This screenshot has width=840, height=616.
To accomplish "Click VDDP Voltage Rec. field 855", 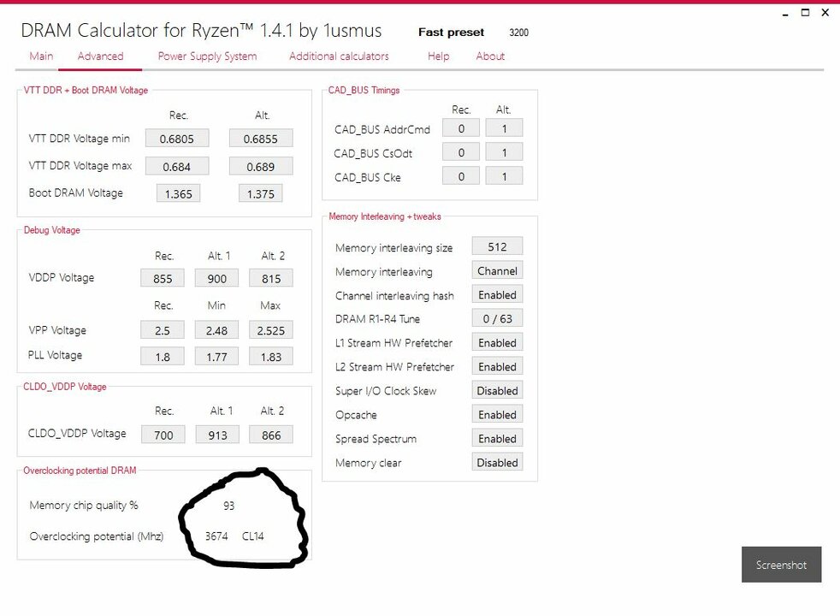I will 163,279.
